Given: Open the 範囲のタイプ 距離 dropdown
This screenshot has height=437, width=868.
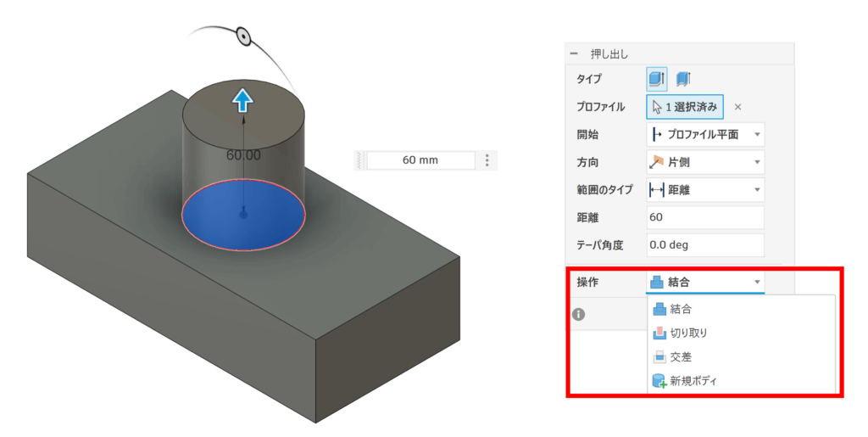Looking at the screenshot, I should [x=705, y=190].
